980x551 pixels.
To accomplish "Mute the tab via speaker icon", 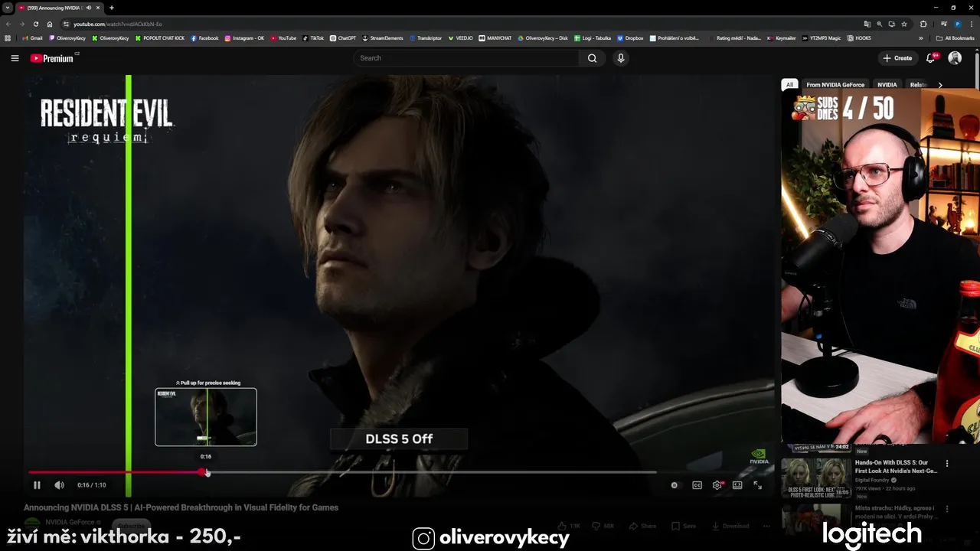I will point(88,8).
